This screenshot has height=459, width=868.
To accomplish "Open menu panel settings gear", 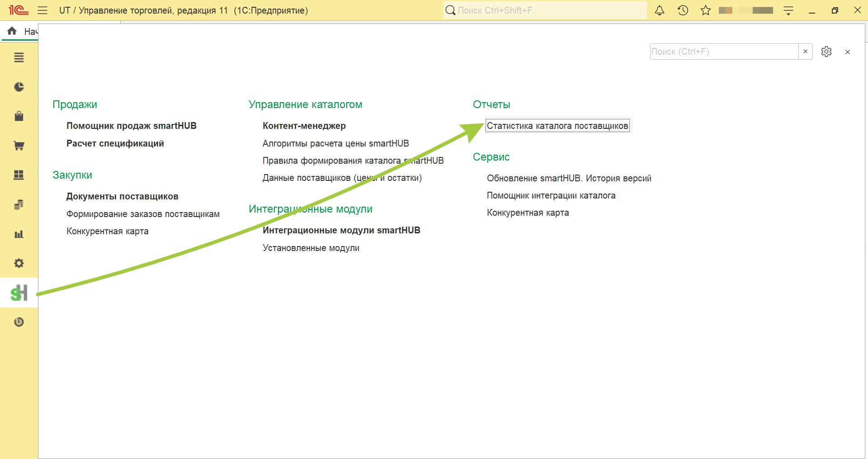I will pos(826,52).
